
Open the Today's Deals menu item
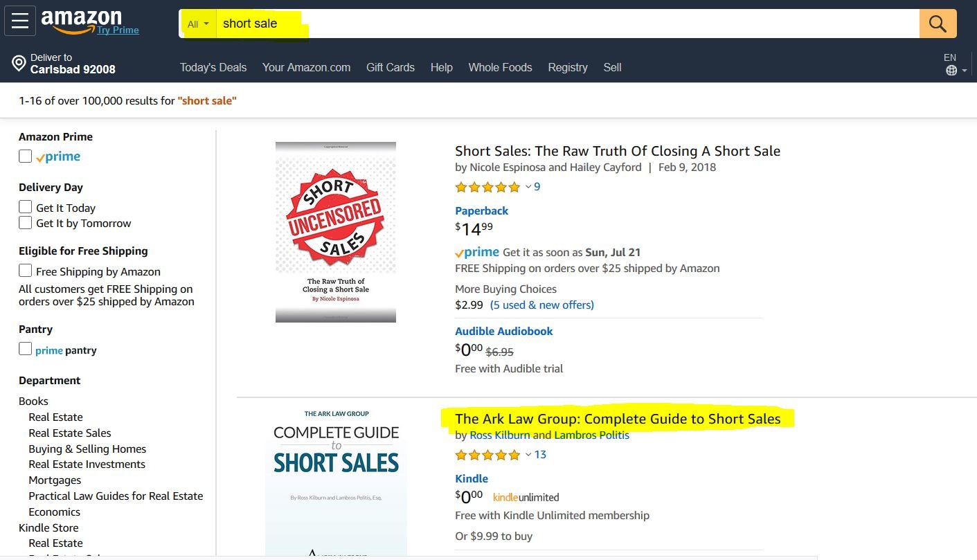213,67
